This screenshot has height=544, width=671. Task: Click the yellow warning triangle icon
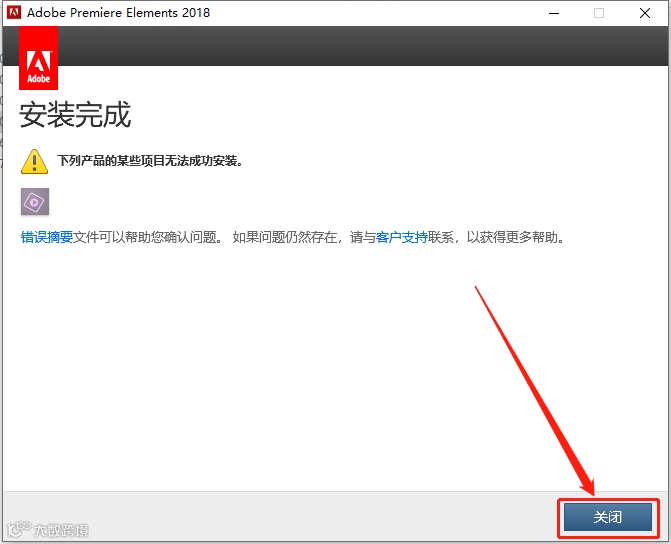click(x=34, y=162)
